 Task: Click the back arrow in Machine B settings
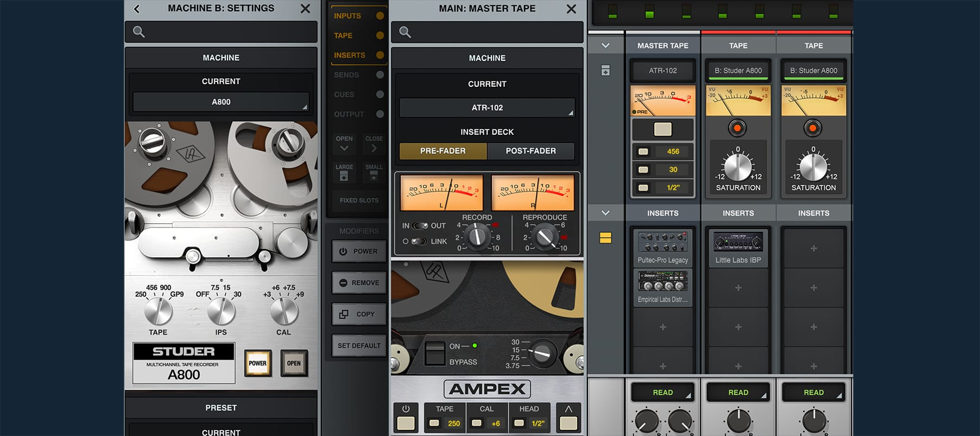137,9
